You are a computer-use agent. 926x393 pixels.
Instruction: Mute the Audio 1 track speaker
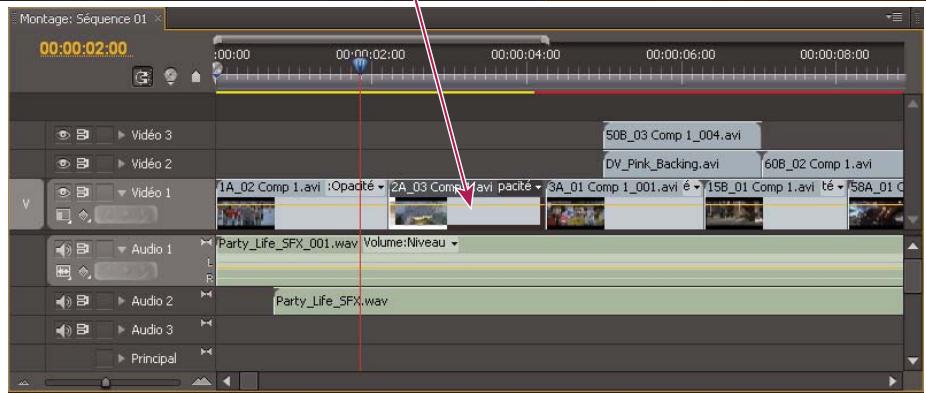pos(63,249)
